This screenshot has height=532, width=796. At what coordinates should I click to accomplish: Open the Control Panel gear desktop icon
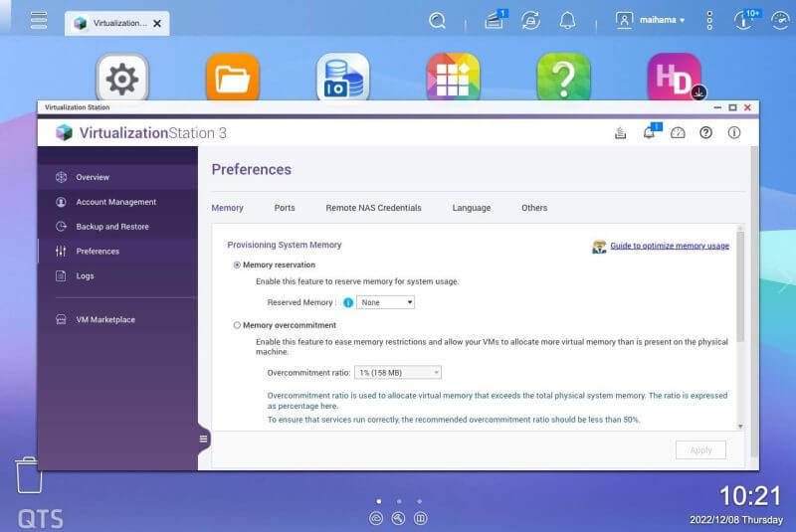click(122, 78)
